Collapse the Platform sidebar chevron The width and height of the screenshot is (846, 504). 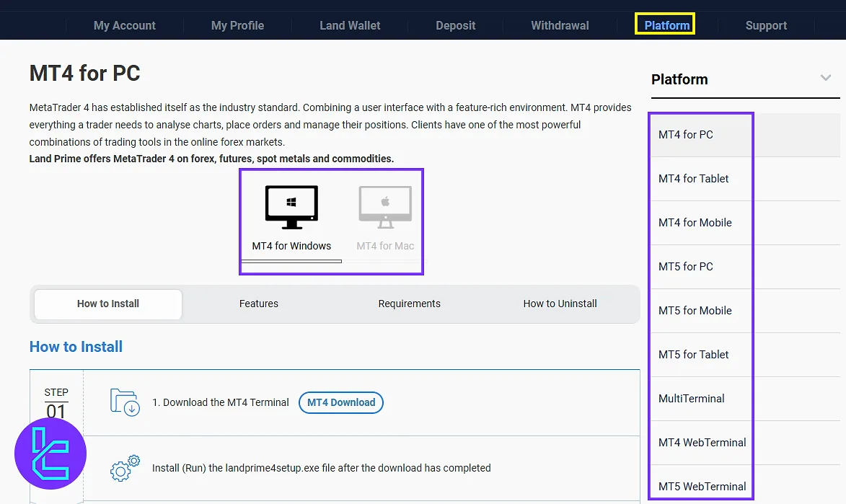tap(826, 78)
